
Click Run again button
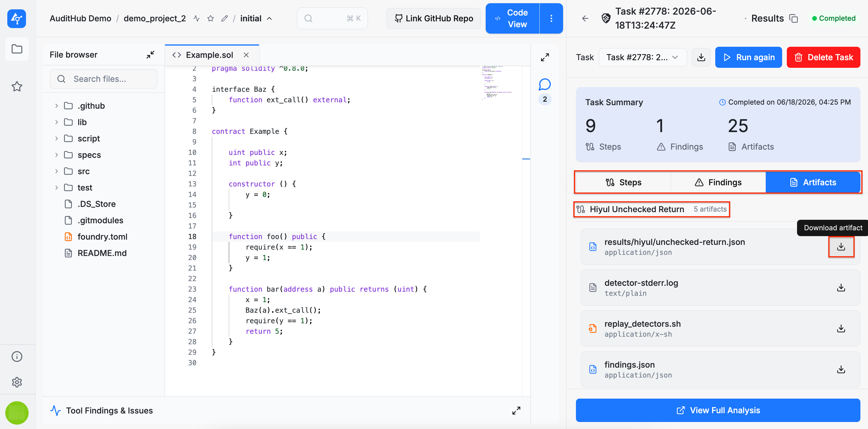point(748,57)
